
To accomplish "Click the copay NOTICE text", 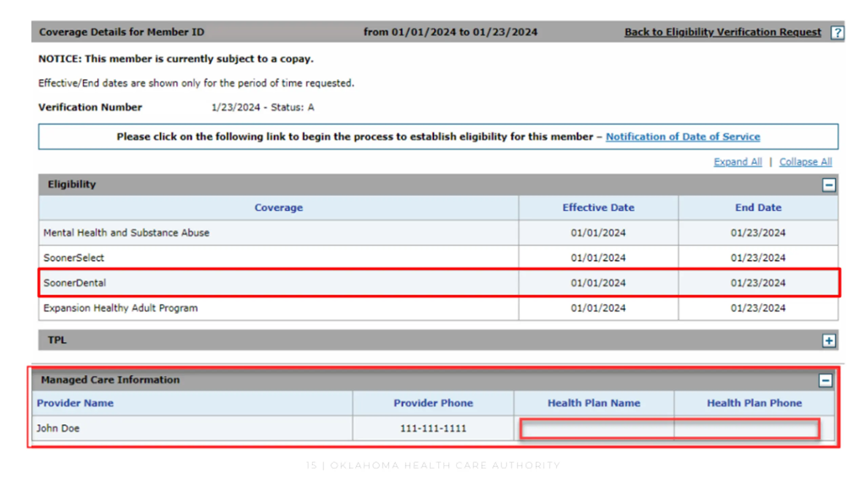I will coord(176,59).
